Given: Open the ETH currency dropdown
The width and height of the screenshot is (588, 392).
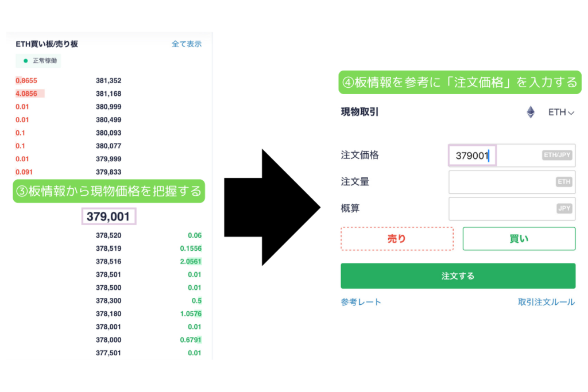Looking at the screenshot, I should [561, 112].
